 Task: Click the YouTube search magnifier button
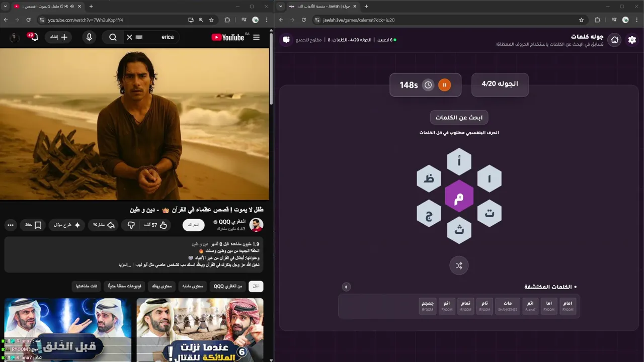click(113, 37)
